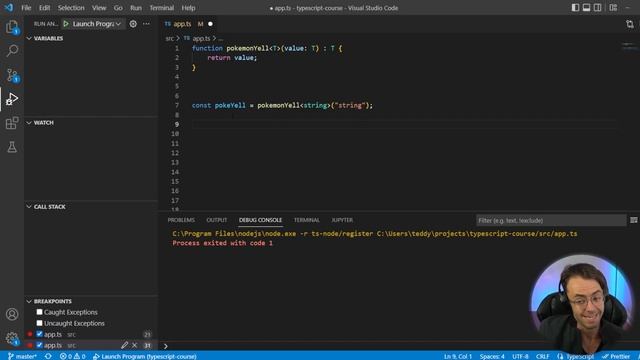
Task: Open the Accounts icon in activity bar
Action: point(12,314)
